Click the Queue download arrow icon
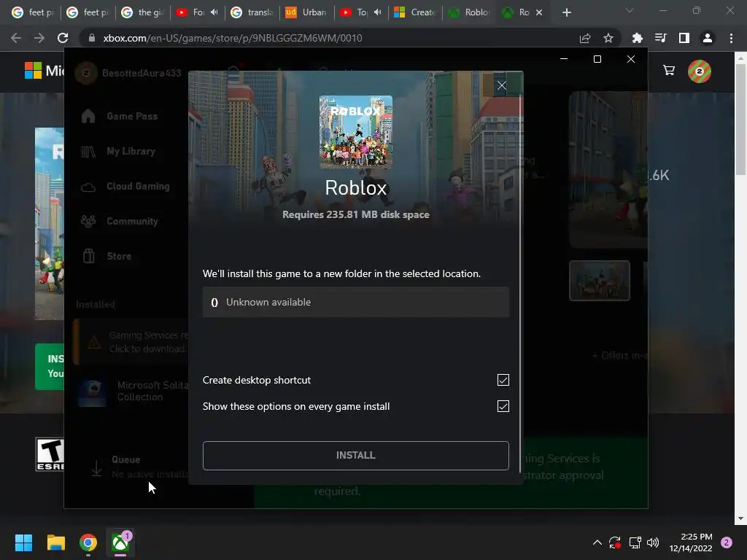This screenshot has height=560, width=747. (x=96, y=469)
